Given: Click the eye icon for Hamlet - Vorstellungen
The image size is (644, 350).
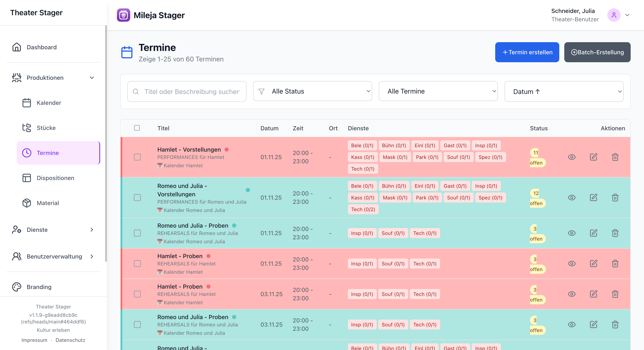Looking at the screenshot, I should click(572, 157).
